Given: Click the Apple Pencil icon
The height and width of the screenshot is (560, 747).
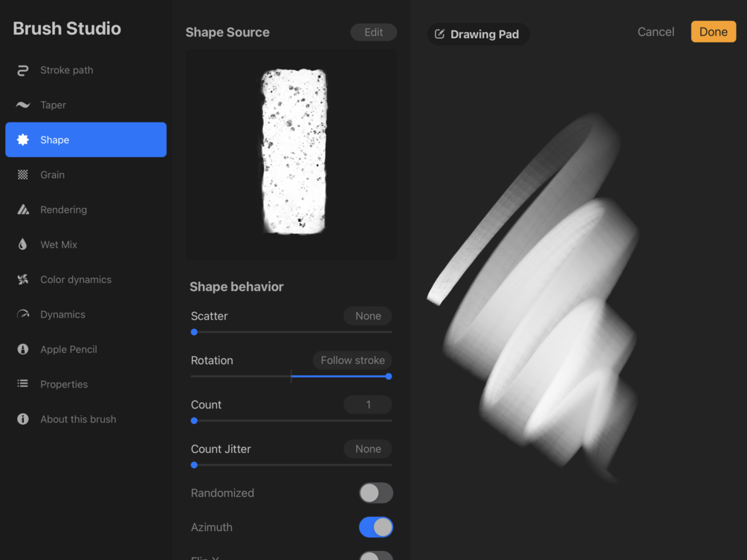Looking at the screenshot, I should [x=22, y=349].
